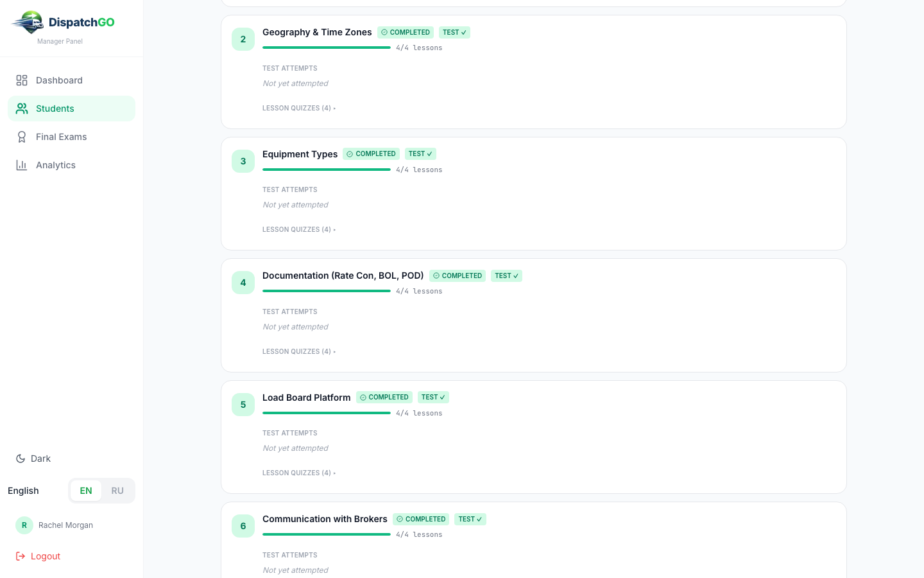
Task: Click the Documentation module TEST check badge
Action: pos(506,276)
